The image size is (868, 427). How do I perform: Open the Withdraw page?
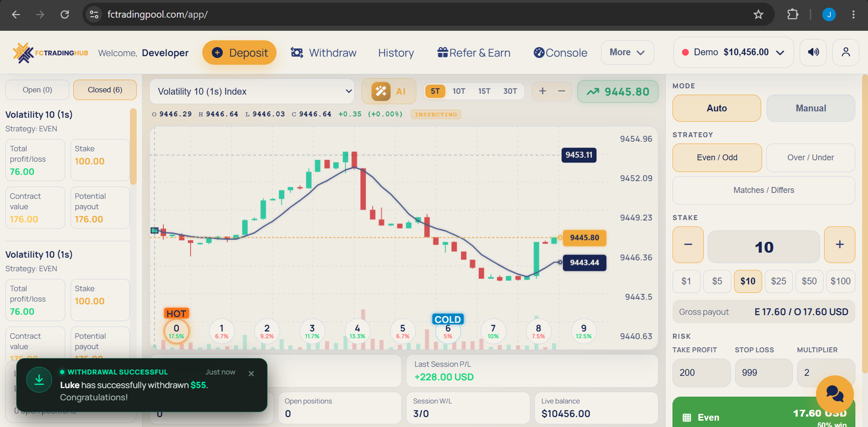coord(324,53)
